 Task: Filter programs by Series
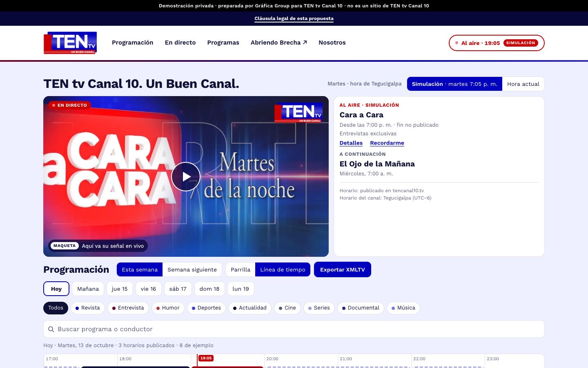pyautogui.click(x=319, y=308)
